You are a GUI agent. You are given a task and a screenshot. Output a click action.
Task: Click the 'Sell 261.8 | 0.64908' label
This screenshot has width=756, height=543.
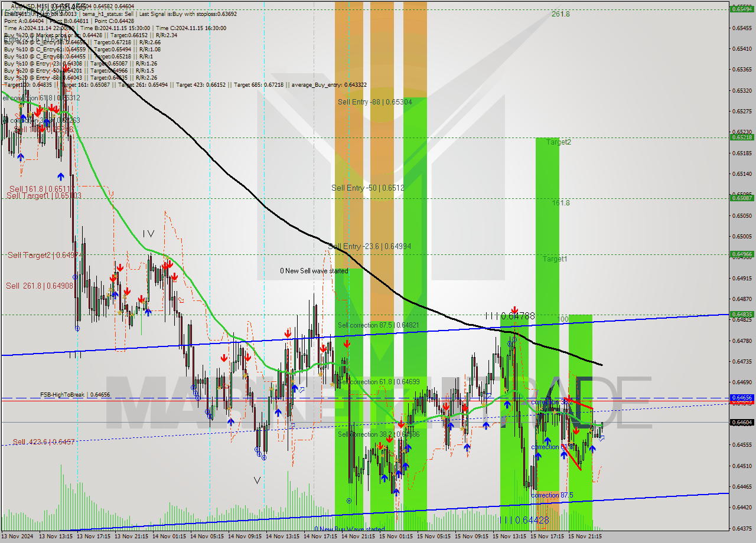40,286
